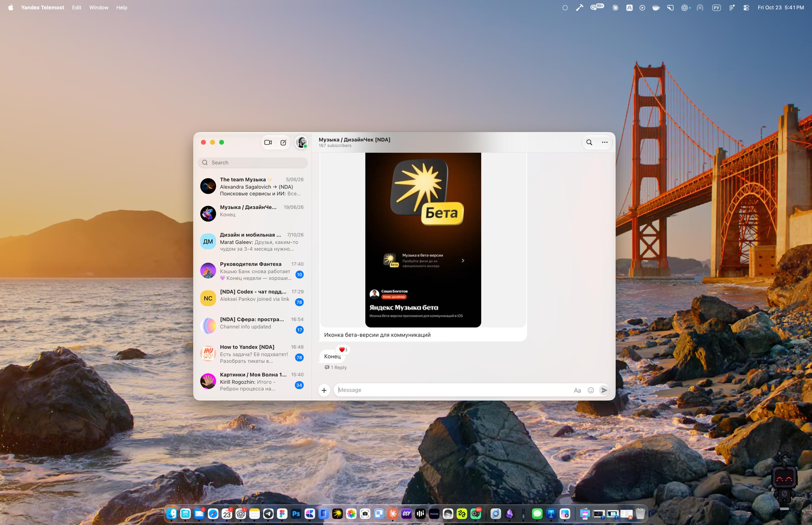Open [NDA] Codex chat row

tap(252, 298)
